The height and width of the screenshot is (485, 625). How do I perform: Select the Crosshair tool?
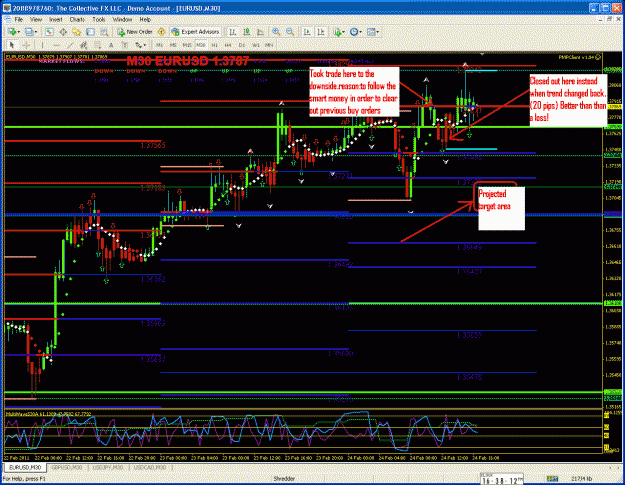pos(26,45)
